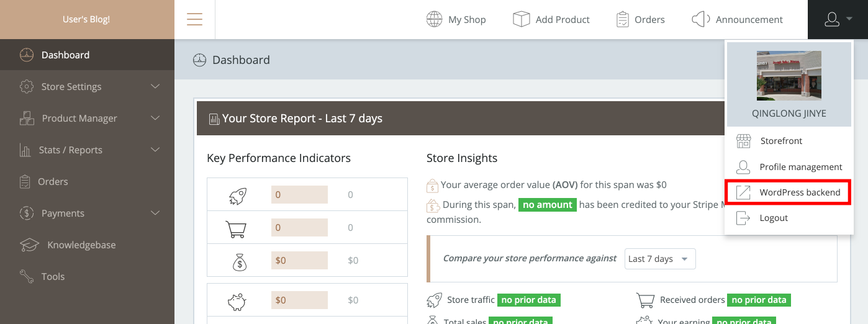Select Storefront from the user menu

[x=781, y=141]
